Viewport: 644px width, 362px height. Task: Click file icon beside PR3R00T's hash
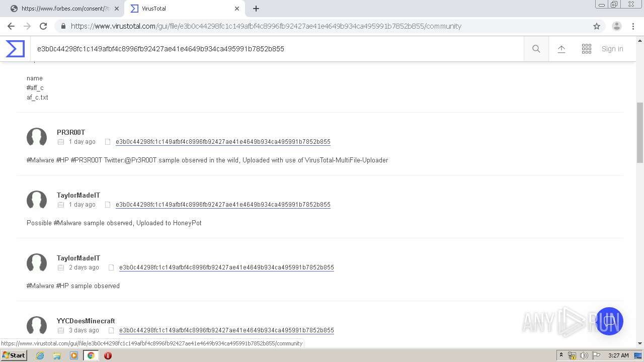107,142
